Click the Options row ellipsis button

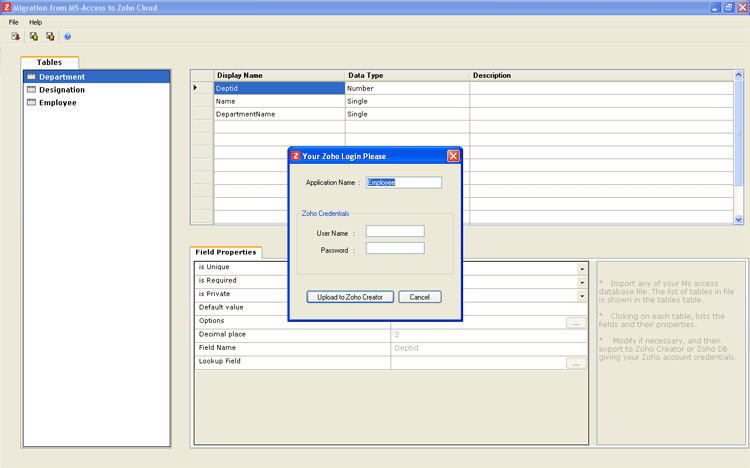[x=575, y=323]
